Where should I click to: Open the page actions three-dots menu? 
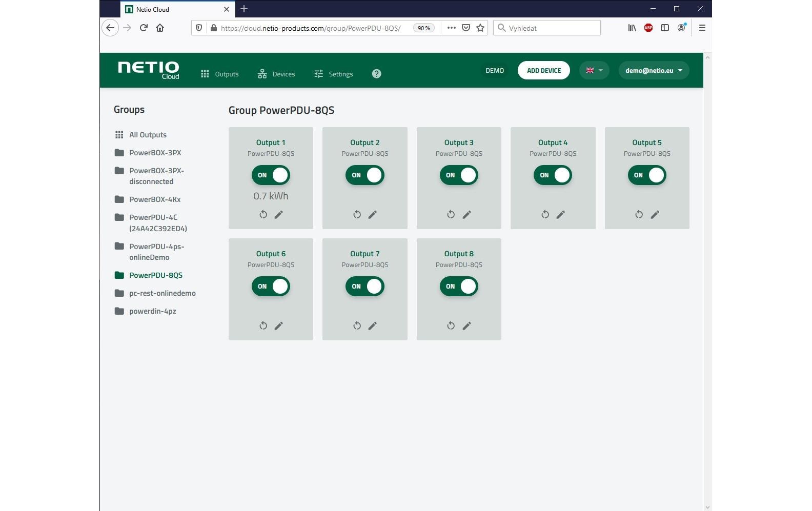[451, 28]
